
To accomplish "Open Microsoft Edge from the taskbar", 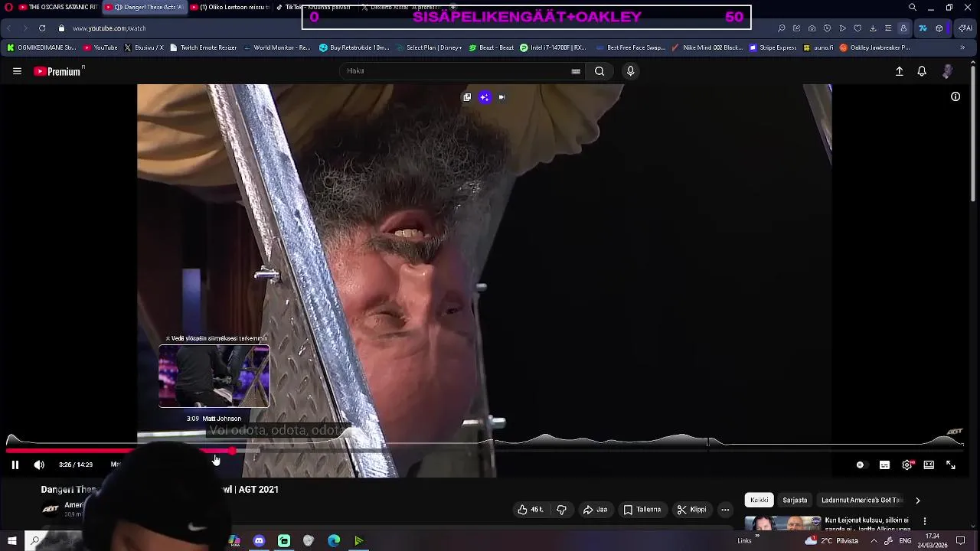I will [334, 541].
